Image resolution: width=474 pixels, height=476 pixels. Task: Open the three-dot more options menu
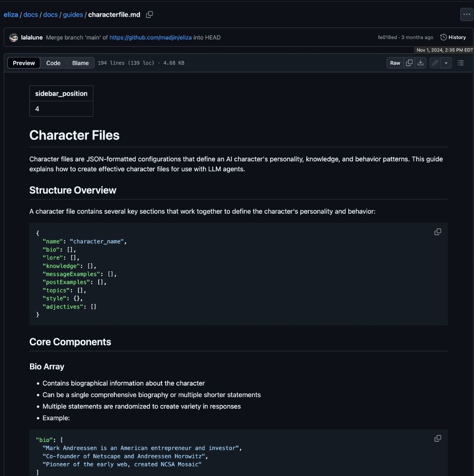pos(467,14)
